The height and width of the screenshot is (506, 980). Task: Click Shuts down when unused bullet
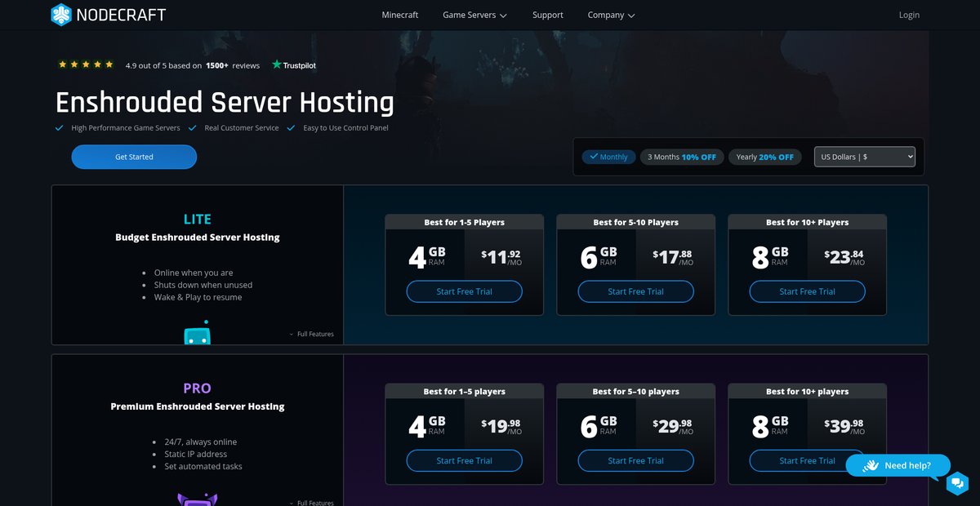click(x=203, y=285)
